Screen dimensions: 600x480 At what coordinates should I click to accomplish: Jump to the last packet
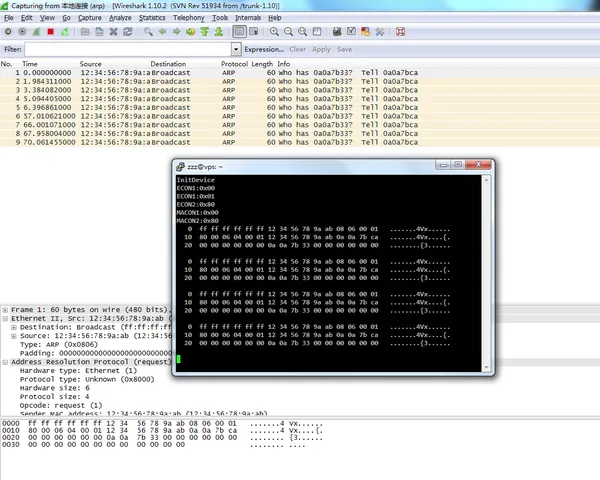click(x=219, y=32)
